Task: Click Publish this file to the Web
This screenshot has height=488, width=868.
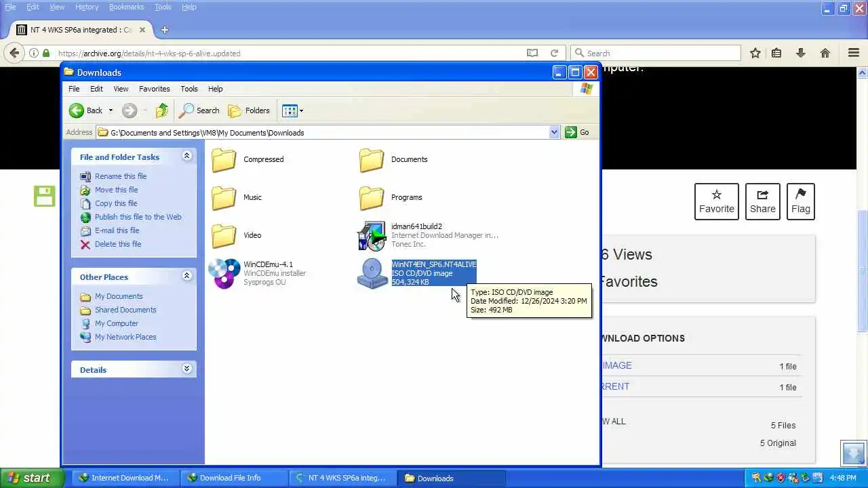Action: click(138, 217)
